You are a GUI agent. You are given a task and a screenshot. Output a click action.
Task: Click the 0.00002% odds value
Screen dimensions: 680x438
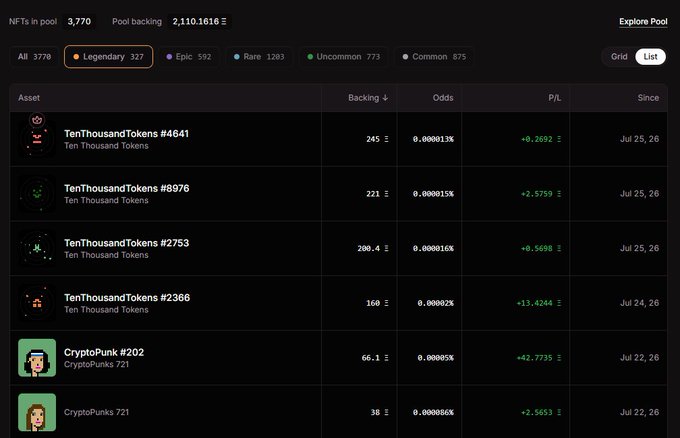coord(435,303)
